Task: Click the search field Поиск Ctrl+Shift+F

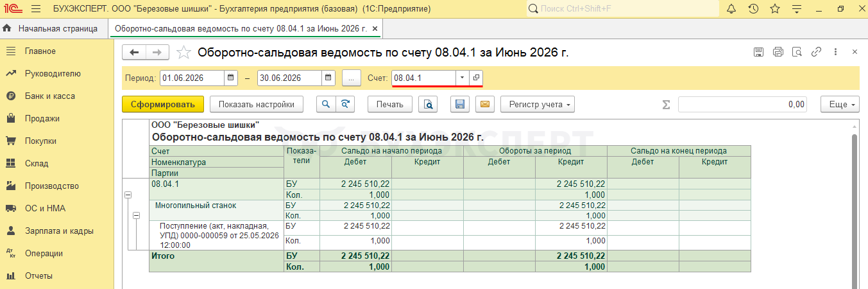Action: tap(622, 9)
